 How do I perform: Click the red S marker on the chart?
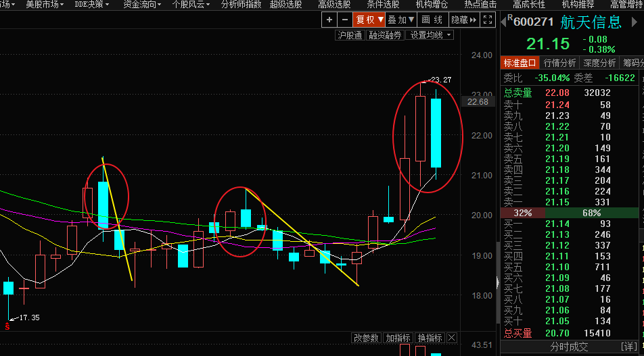[x=7, y=326]
